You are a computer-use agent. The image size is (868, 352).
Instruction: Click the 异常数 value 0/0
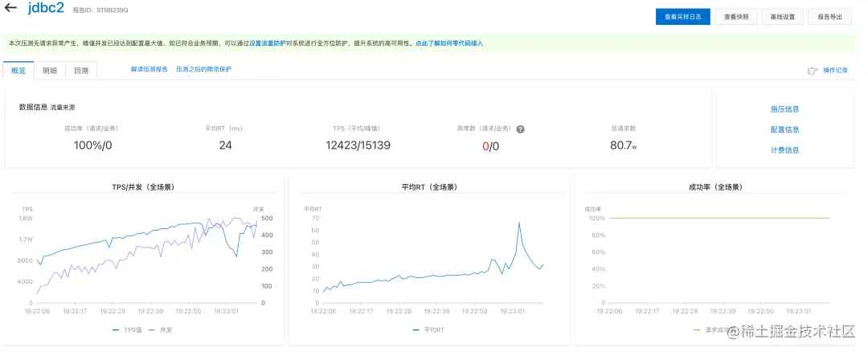click(x=490, y=146)
